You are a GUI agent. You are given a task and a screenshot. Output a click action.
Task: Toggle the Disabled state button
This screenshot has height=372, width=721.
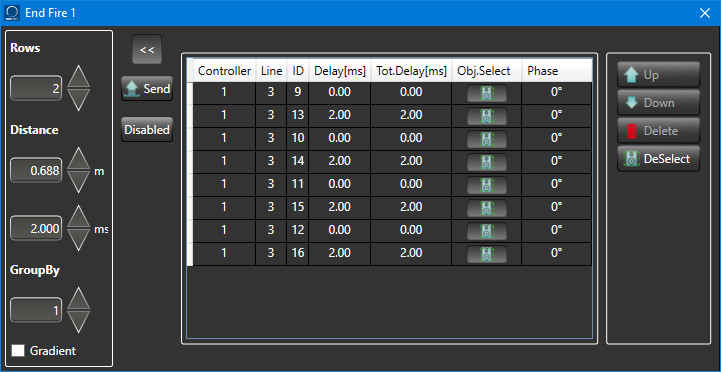coord(147,130)
